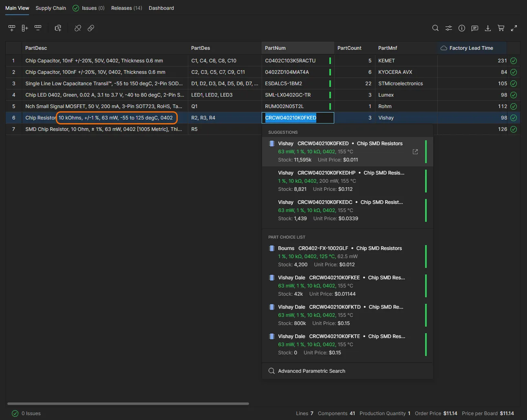Open the Releases (14) tab
The height and width of the screenshot is (420, 527).
point(126,8)
